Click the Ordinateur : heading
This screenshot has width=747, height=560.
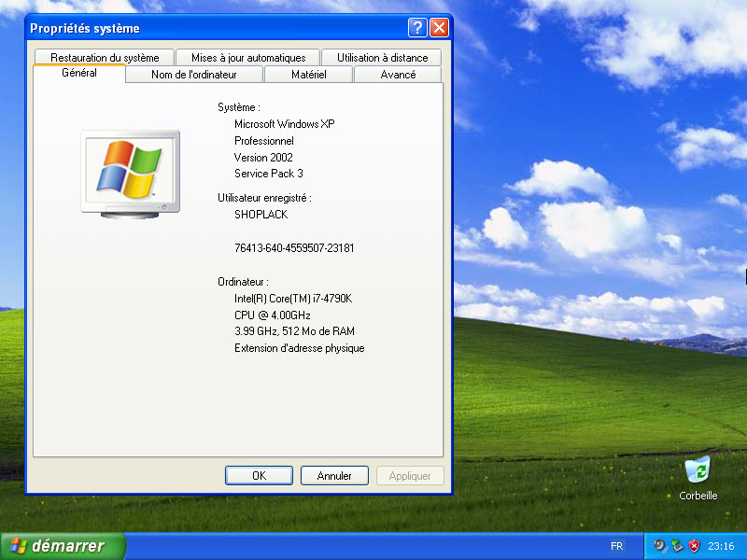pyautogui.click(x=243, y=282)
